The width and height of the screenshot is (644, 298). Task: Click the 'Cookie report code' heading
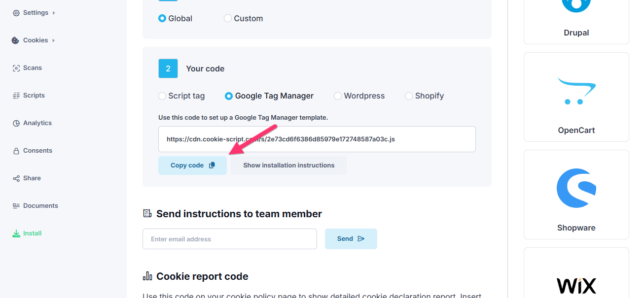click(x=202, y=276)
